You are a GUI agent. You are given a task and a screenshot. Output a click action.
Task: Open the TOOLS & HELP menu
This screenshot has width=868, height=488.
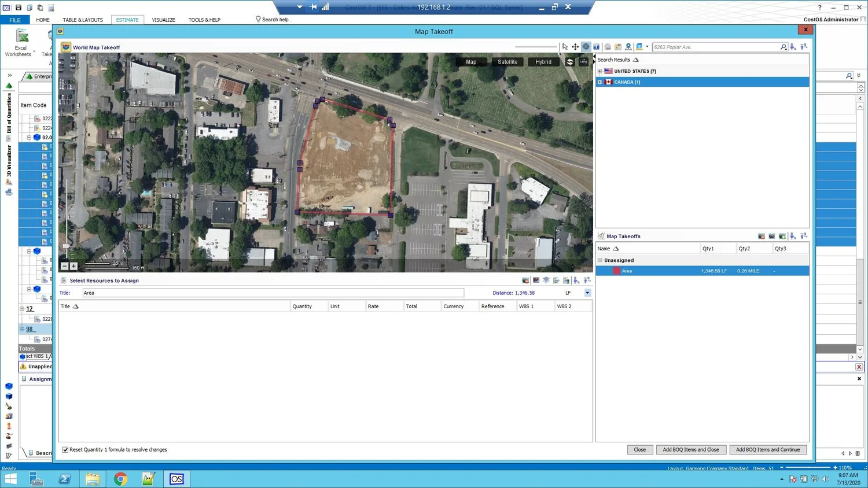point(204,20)
